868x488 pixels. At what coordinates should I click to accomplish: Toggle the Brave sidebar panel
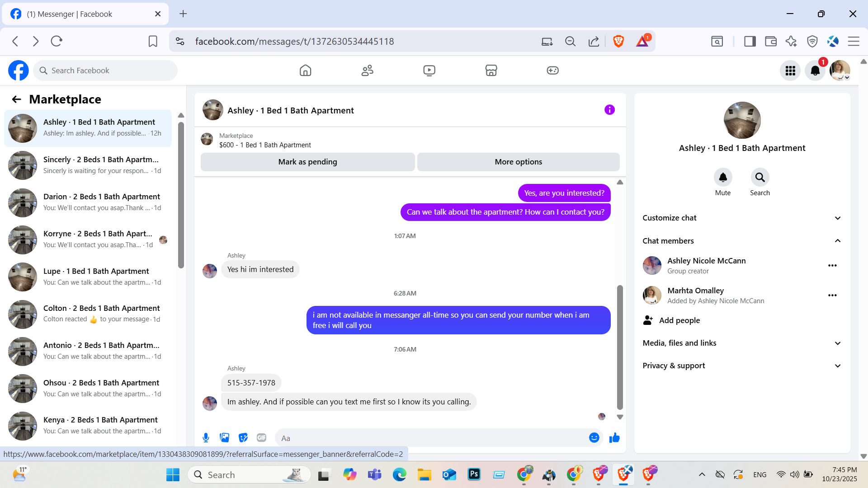[x=750, y=42]
